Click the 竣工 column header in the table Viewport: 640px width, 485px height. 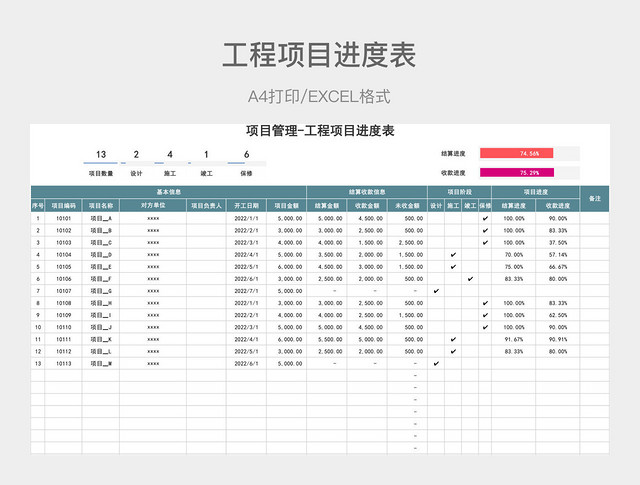coord(470,205)
